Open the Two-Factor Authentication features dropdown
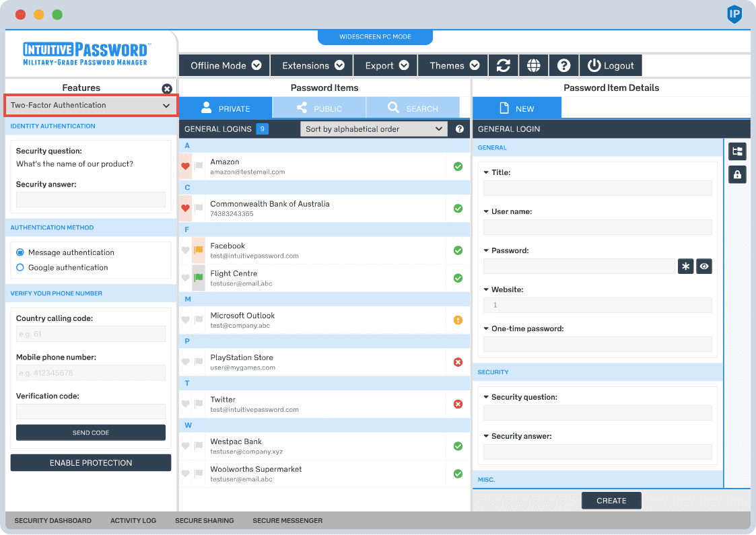The height and width of the screenshot is (535, 756). tap(91, 105)
